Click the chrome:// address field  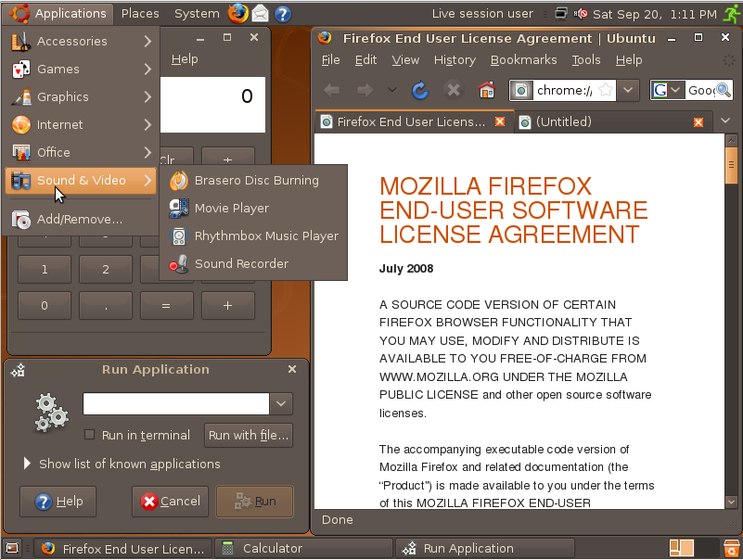click(564, 91)
